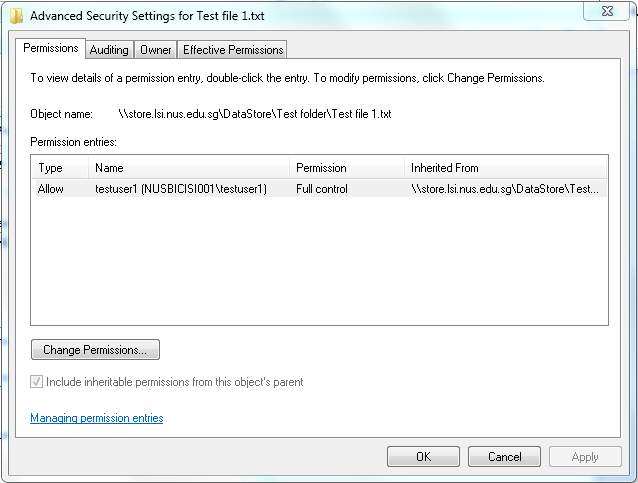Click the Full control cell of testuser1
The width and height of the screenshot is (638, 483).
pyautogui.click(x=322, y=189)
